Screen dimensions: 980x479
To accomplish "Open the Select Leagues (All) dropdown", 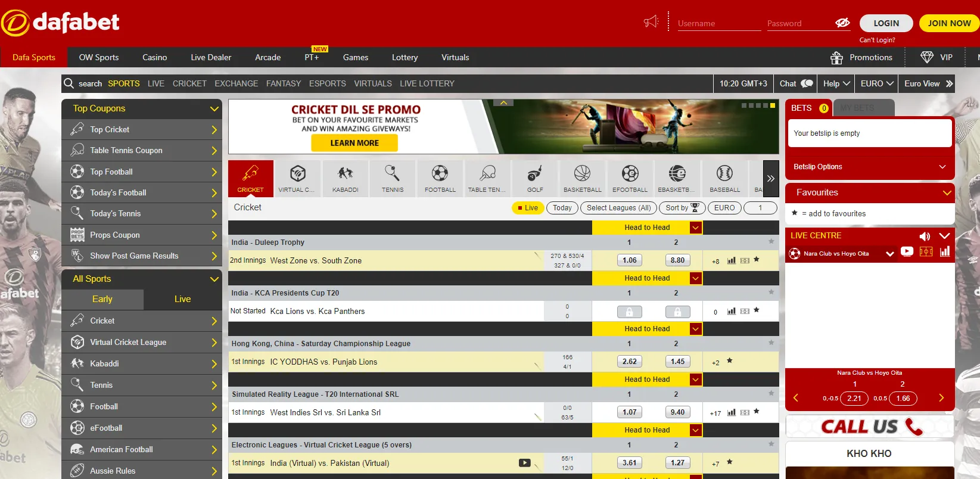I will 618,208.
